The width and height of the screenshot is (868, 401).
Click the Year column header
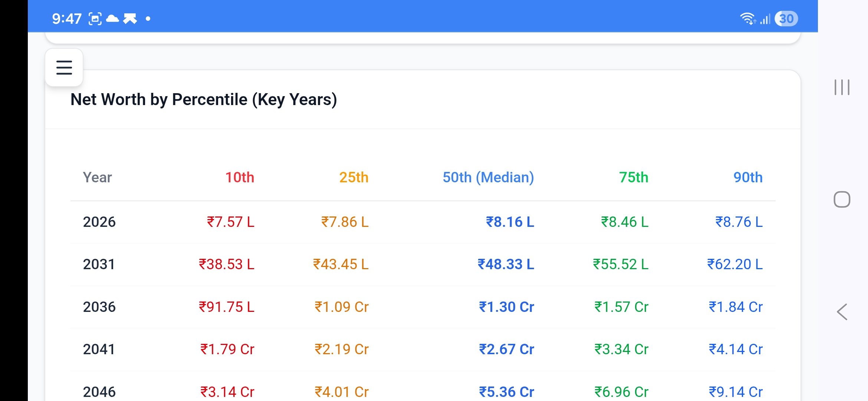point(97,177)
